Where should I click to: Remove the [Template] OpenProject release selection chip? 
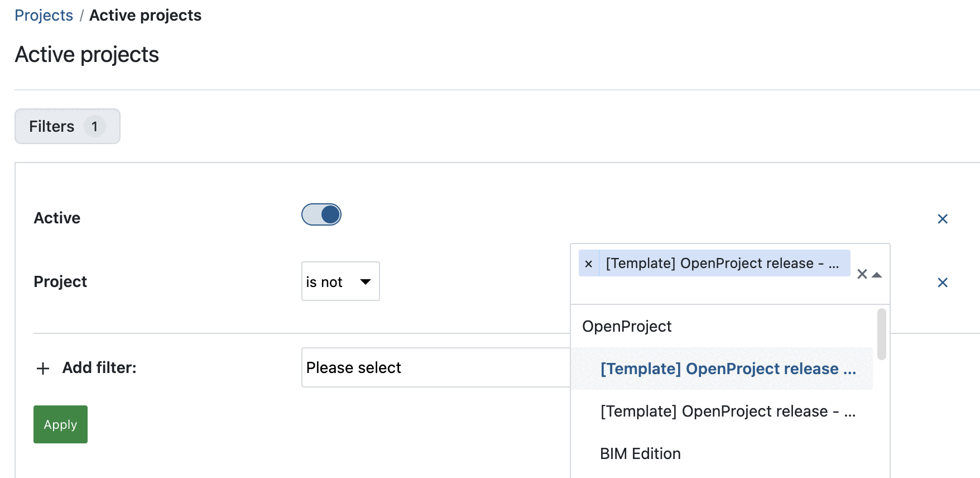click(588, 263)
